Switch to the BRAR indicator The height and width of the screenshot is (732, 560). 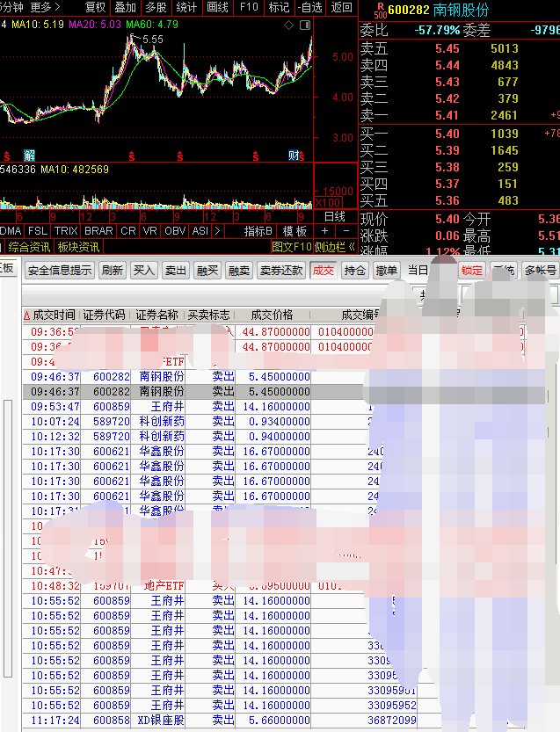98,231
